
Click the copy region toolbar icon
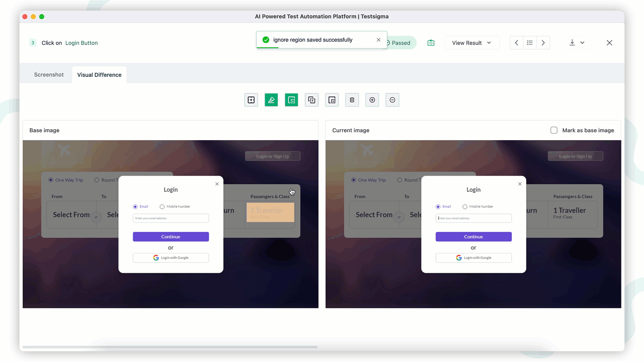(312, 100)
